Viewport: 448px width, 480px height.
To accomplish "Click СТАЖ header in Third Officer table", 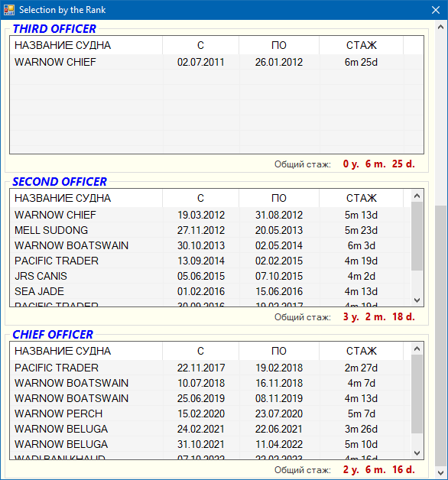I will [362, 45].
